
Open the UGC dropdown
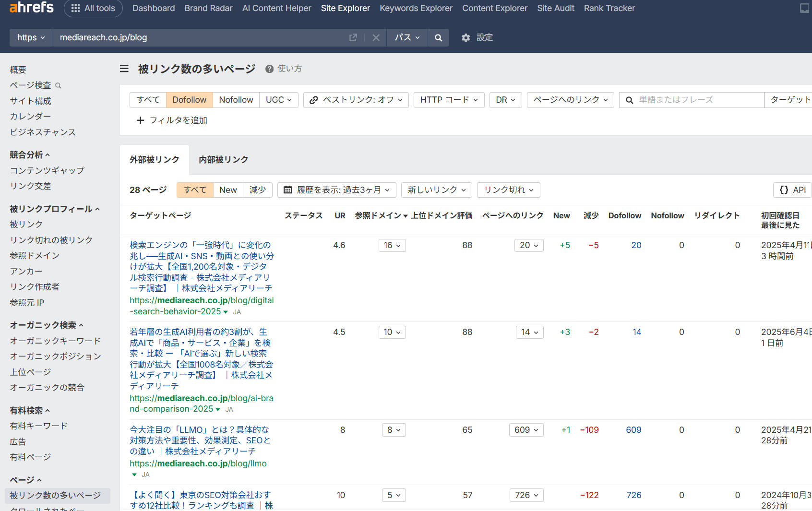click(x=279, y=100)
